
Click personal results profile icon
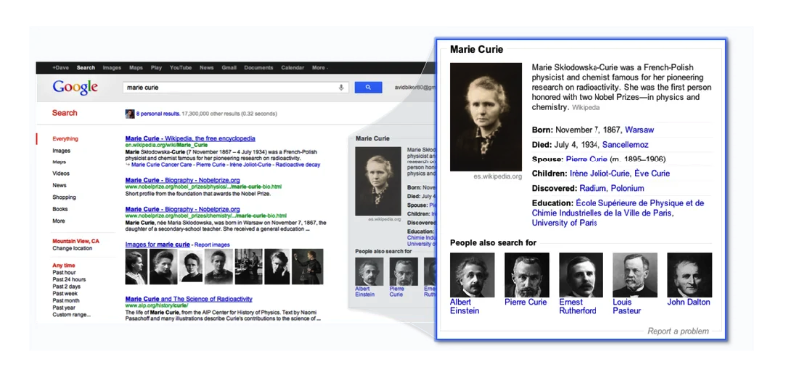130,114
